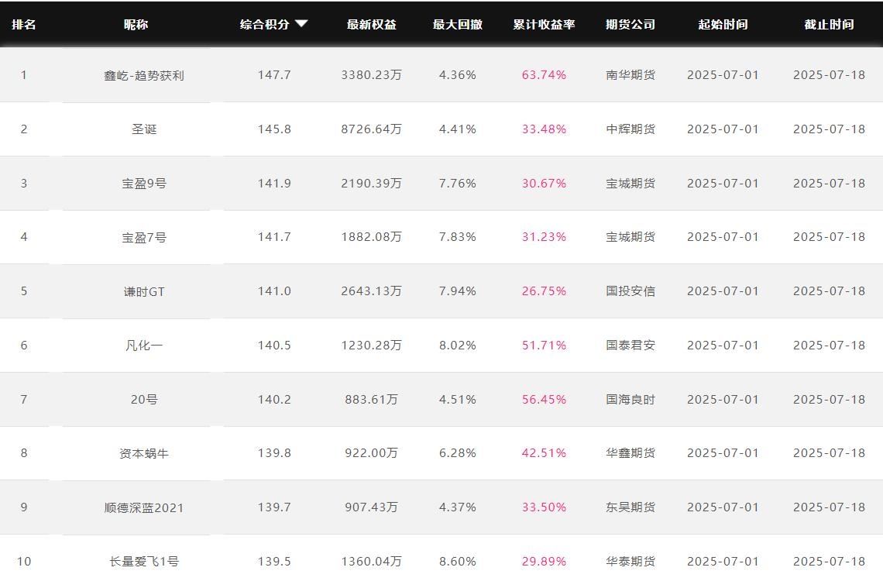The image size is (883, 588).
Task: Select the 141.0 score value
Action: click(x=274, y=291)
